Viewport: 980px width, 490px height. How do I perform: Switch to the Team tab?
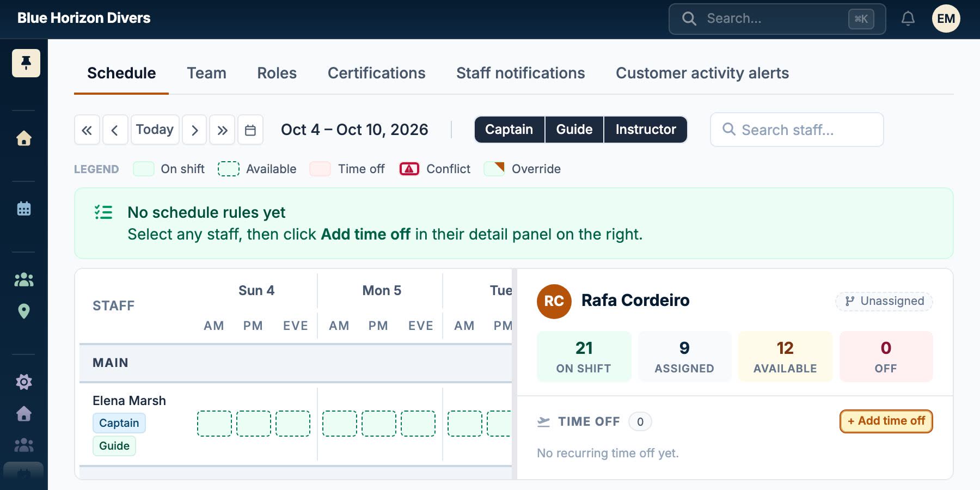click(206, 73)
